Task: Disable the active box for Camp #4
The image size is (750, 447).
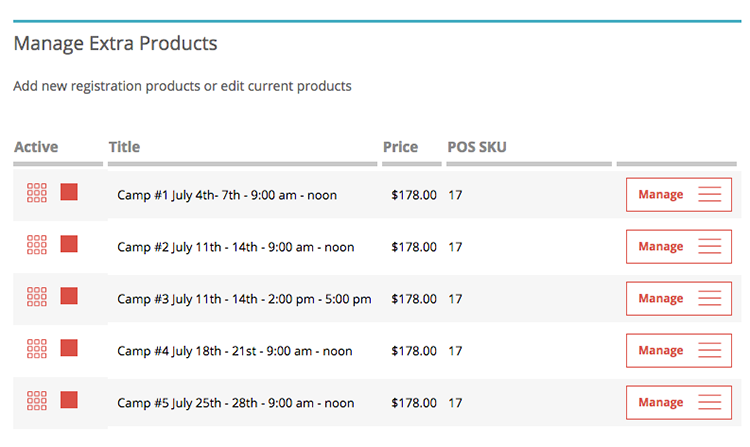Action: click(69, 348)
